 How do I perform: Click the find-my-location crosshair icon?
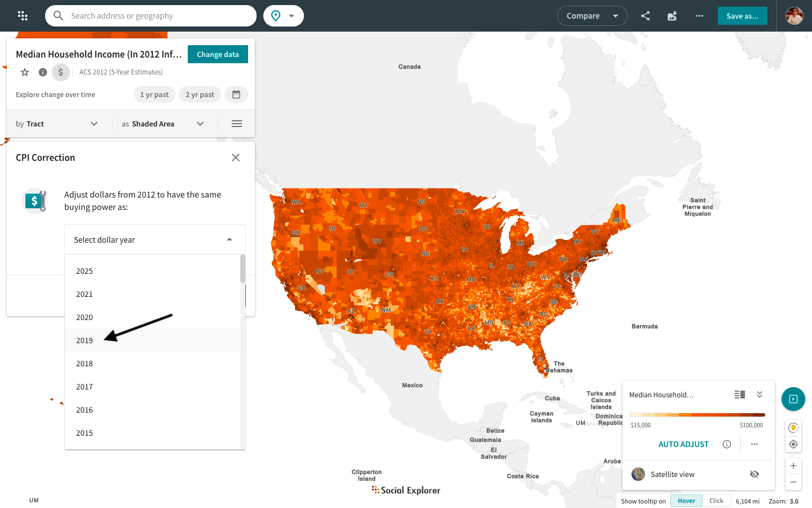[793, 444]
